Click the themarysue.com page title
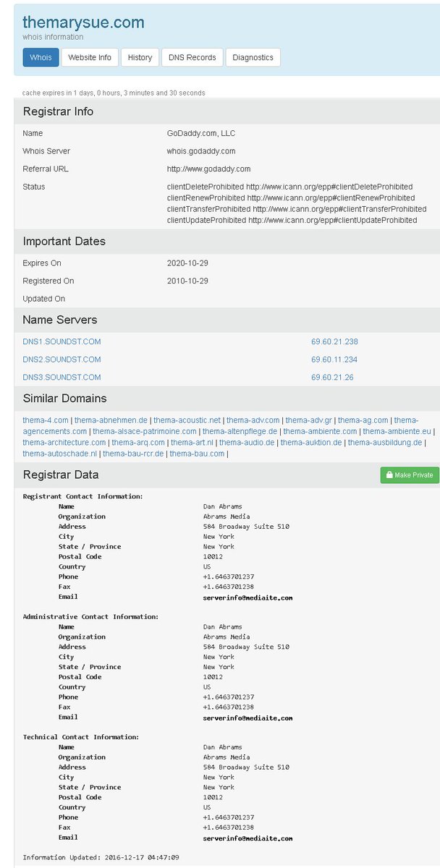The width and height of the screenshot is (440, 868). [83, 22]
